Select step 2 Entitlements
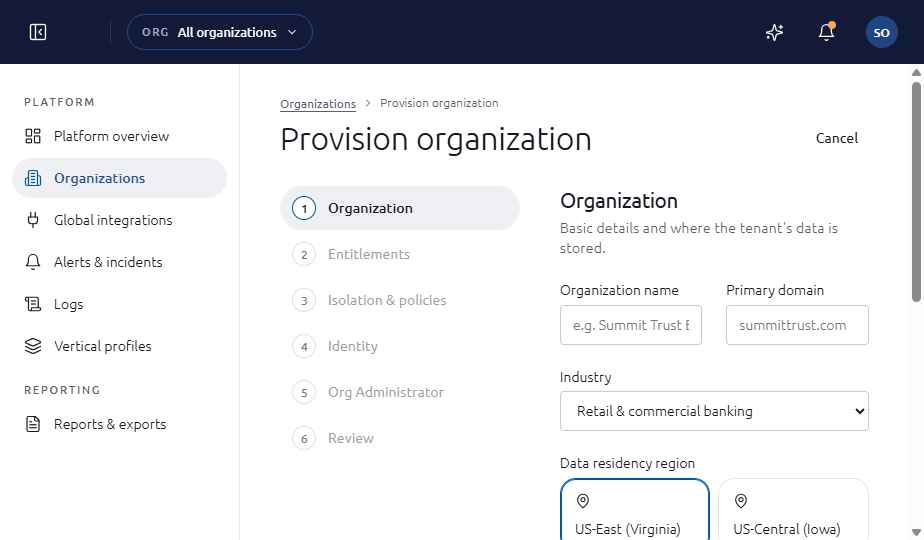Screen dimensions: 924x540 (400, 254)
